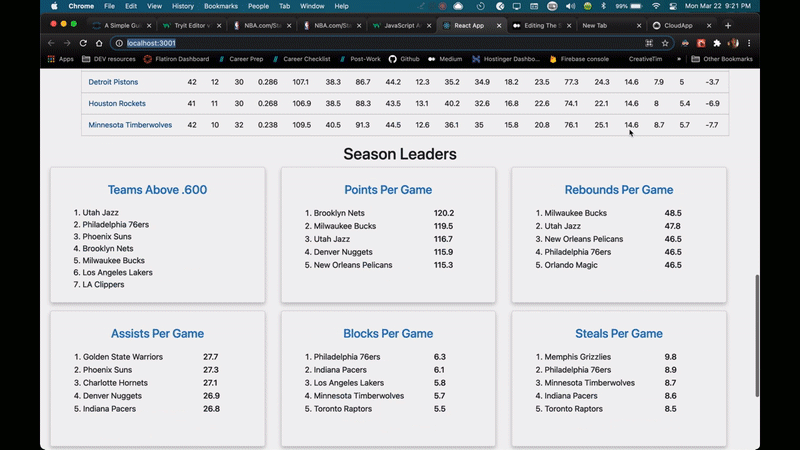
Task: Select Memphis Grizzlies in Steals list
Action: pos(578,357)
